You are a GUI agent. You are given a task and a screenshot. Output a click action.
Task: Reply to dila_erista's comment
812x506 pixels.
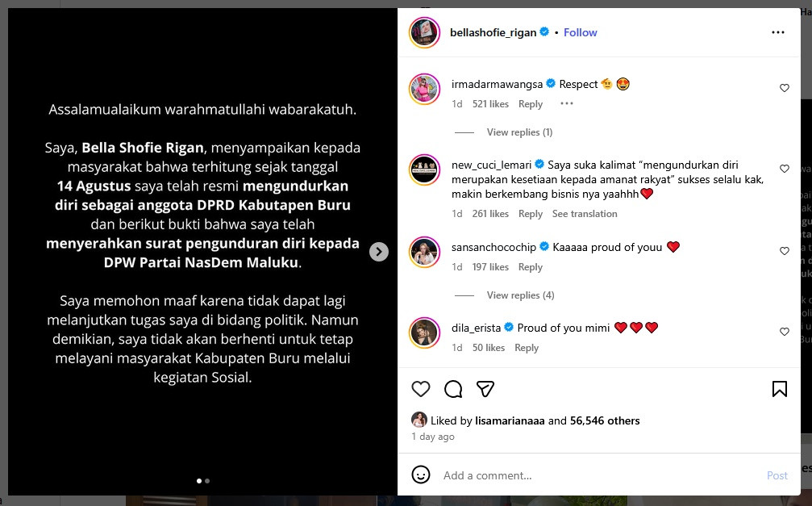[x=526, y=348]
